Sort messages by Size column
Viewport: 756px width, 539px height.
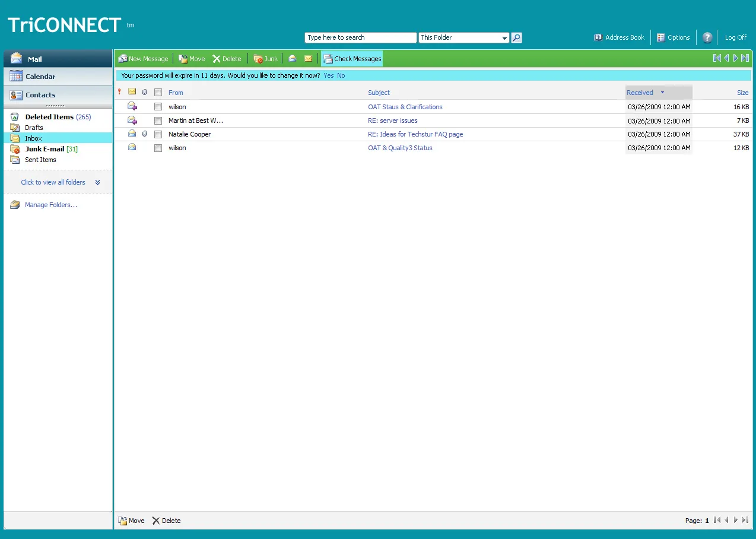(743, 93)
